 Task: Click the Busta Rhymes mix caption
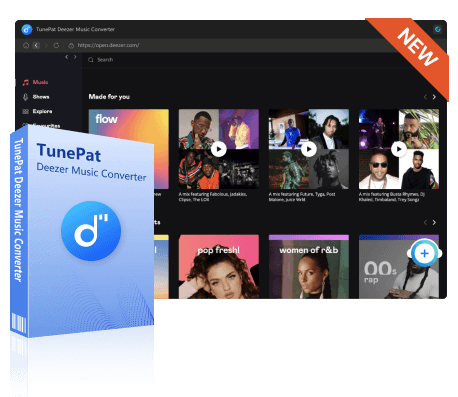392,197
